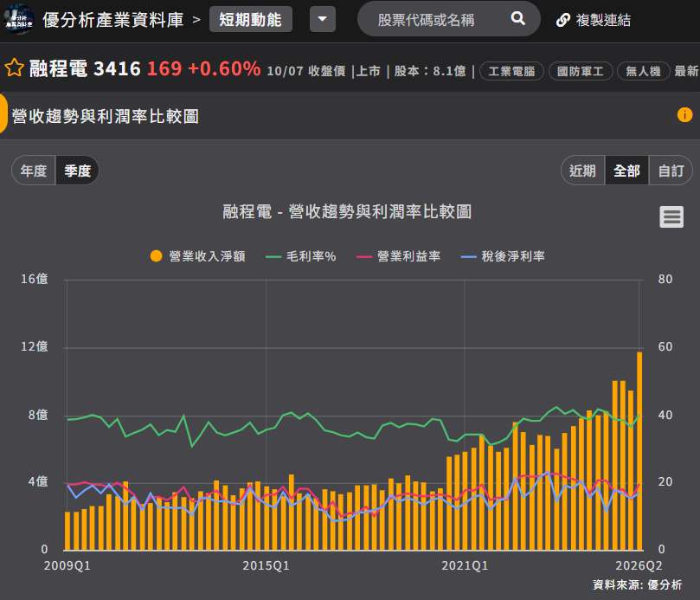This screenshot has height=600, width=700.
Task: Click the green 毛利率% legend line marker
Action: (273, 257)
